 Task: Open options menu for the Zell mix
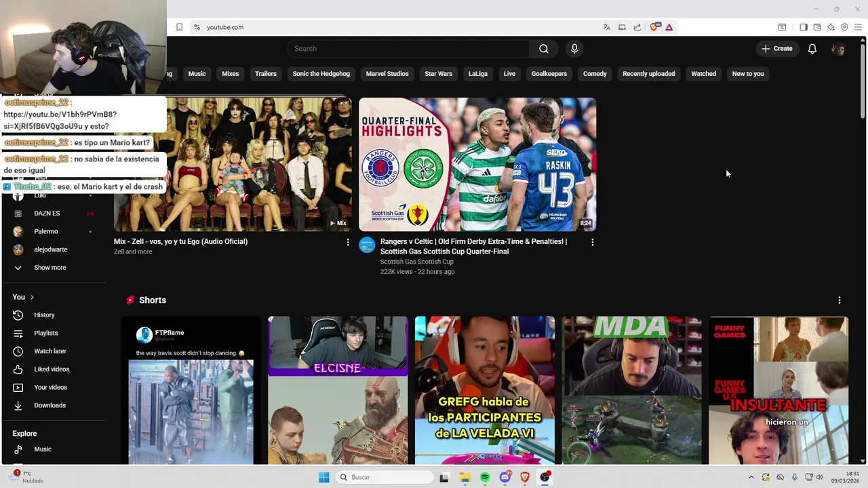click(348, 242)
